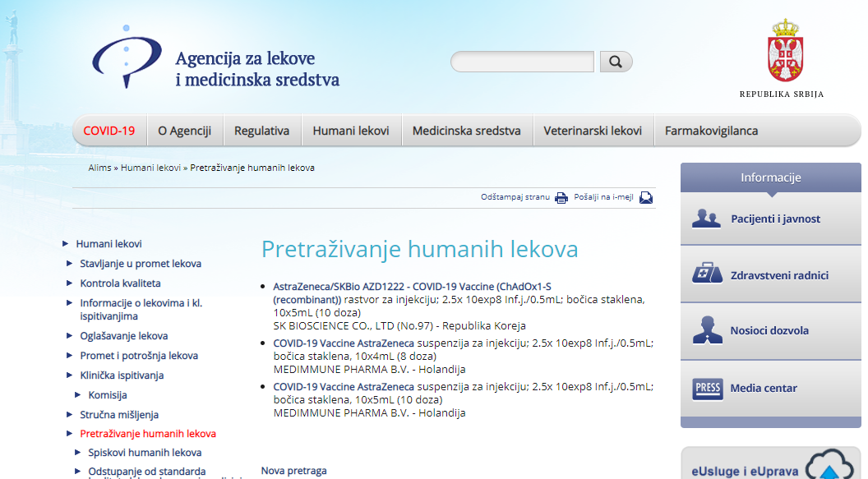Click the Republic of Serbia coat of arms
Image resolution: width=868 pixels, height=479 pixels.
point(785,50)
